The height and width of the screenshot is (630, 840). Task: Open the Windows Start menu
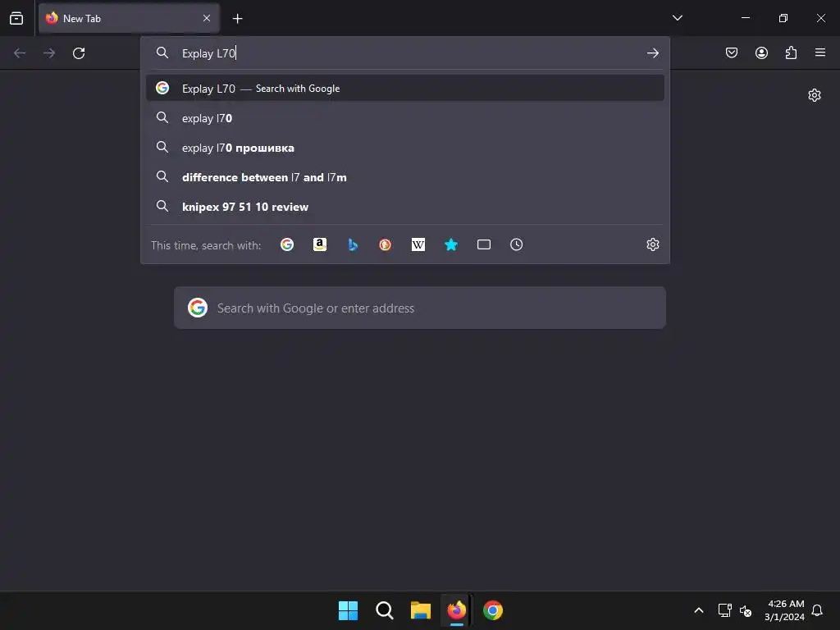click(x=348, y=610)
